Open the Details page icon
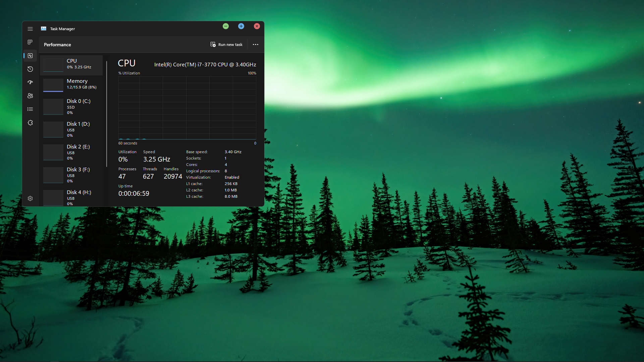The height and width of the screenshot is (362, 644). pyautogui.click(x=30, y=109)
